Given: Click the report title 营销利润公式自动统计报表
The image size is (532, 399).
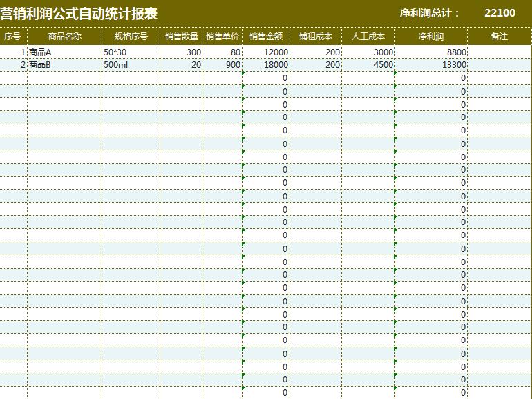Looking at the screenshot, I should click(79, 13).
